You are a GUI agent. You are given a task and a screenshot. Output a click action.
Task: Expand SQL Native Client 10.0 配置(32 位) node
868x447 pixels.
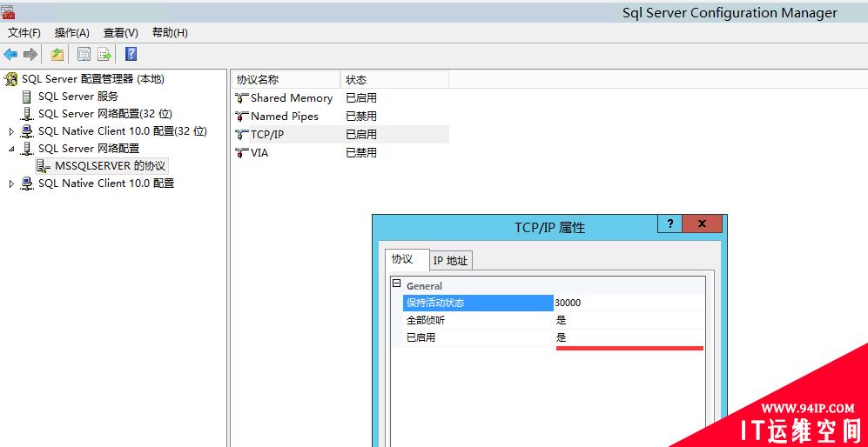pyautogui.click(x=11, y=131)
